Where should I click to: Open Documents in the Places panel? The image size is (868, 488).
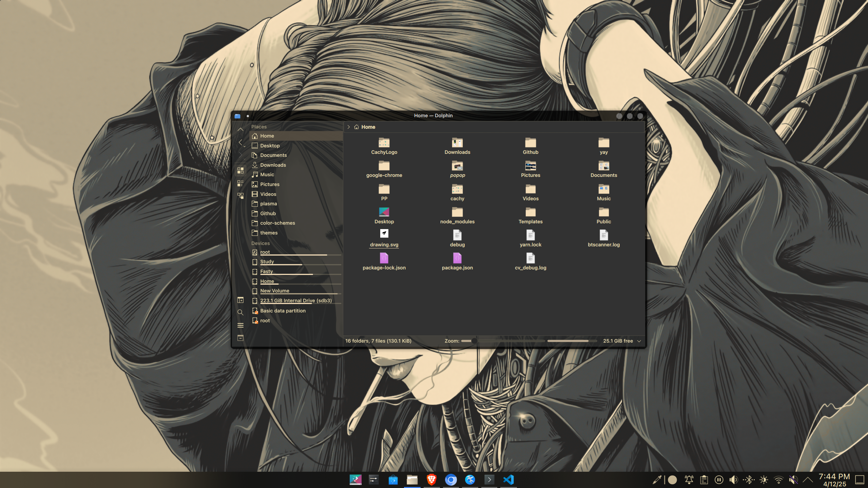point(296,155)
